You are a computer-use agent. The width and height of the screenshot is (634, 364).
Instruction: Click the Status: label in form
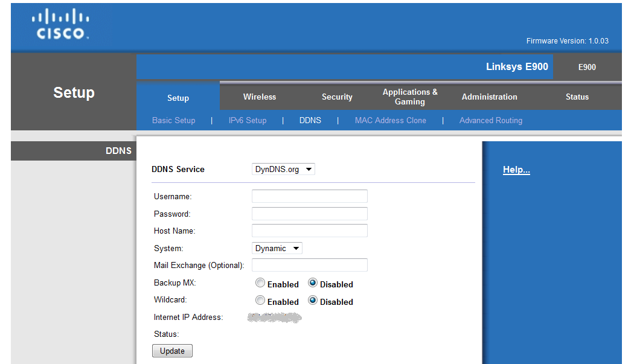(166, 334)
